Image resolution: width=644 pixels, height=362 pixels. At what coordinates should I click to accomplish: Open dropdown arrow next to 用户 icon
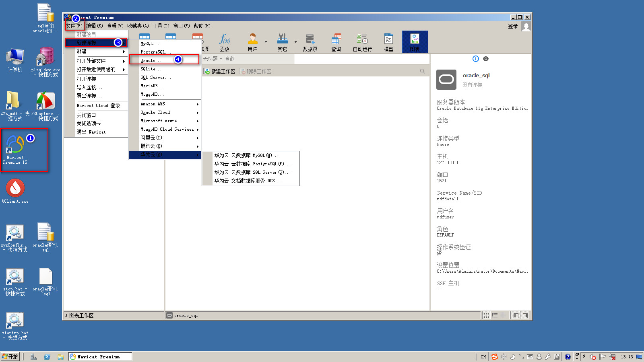point(266,42)
